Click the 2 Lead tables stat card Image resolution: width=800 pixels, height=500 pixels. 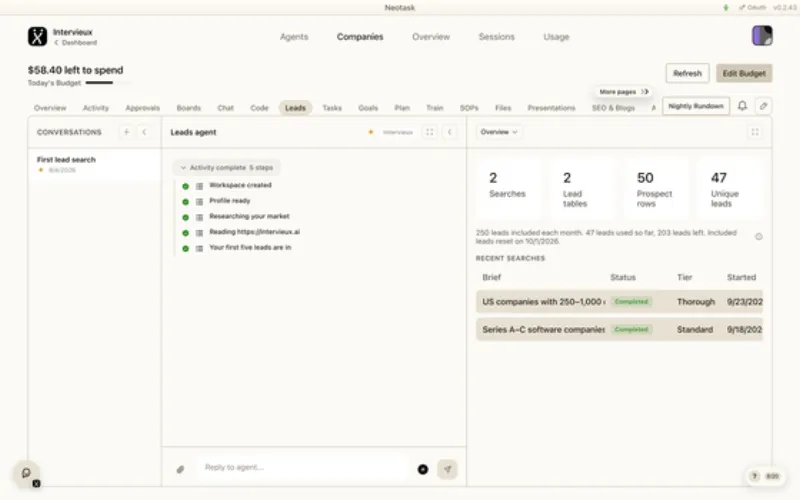[582, 189]
